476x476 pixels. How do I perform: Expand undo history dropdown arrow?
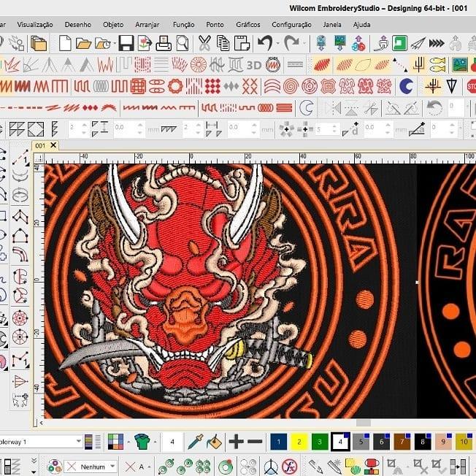point(277,43)
